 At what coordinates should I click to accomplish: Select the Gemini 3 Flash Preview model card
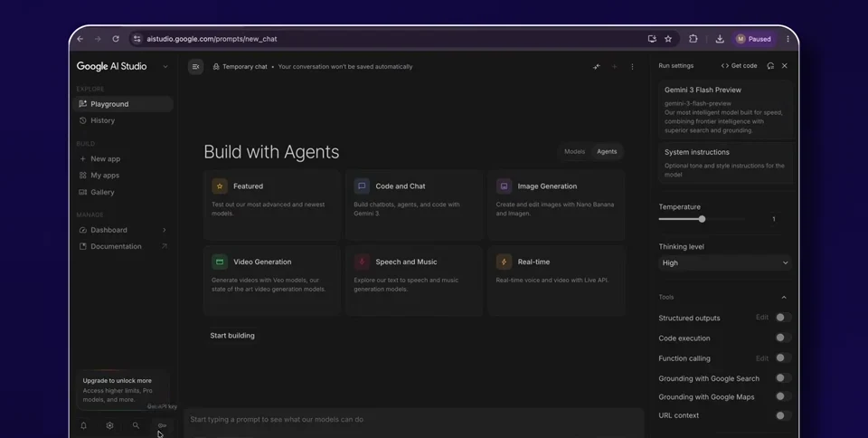[x=726, y=109]
